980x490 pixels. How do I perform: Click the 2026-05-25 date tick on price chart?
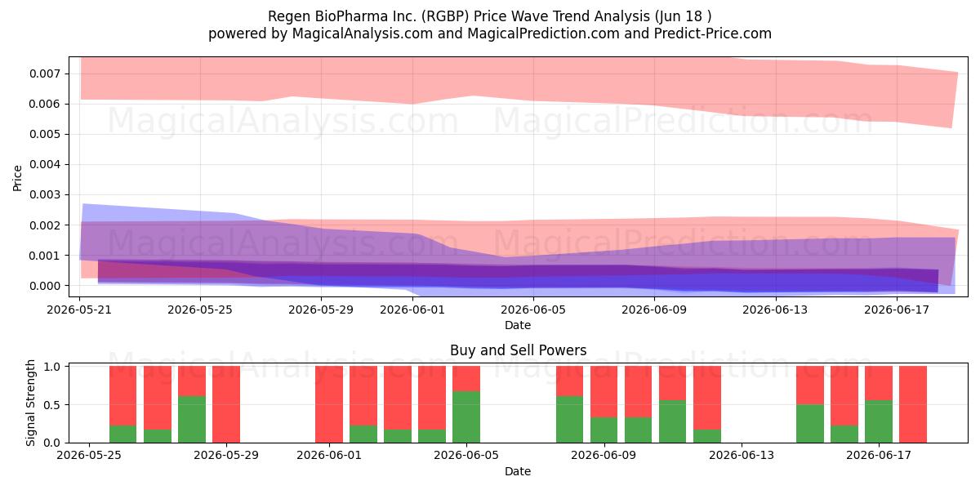[x=201, y=310]
